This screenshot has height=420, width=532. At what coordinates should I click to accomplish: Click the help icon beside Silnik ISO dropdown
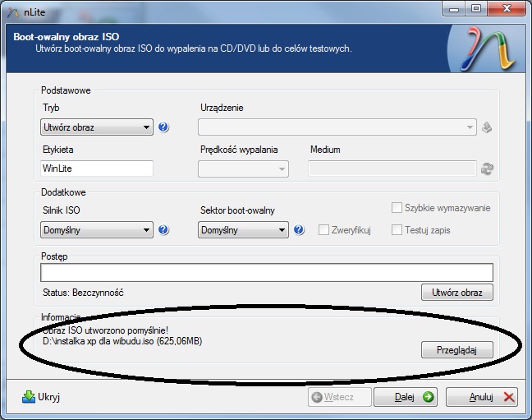pyautogui.click(x=163, y=230)
